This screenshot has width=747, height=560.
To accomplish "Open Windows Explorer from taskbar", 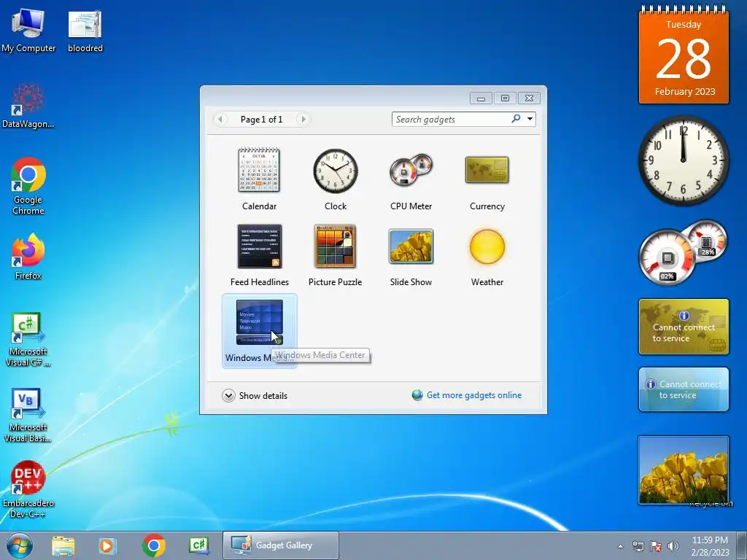I will (63, 545).
